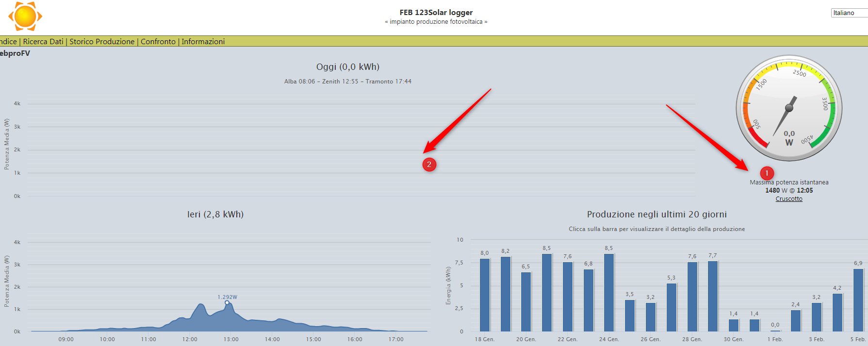Click the 13:00 axis label on yesterday's chart
This screenshot has width=868, height=346.
pyautogui.click(x=231, y=339)
